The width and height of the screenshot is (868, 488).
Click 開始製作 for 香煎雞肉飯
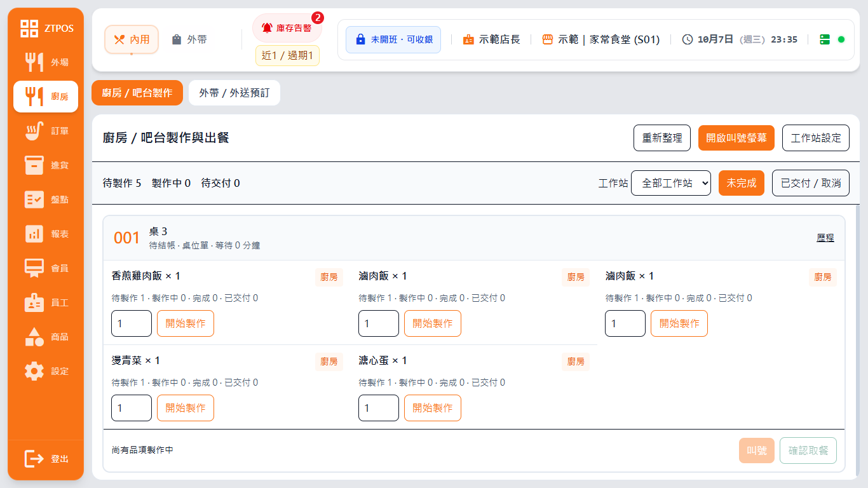(186, 323)
